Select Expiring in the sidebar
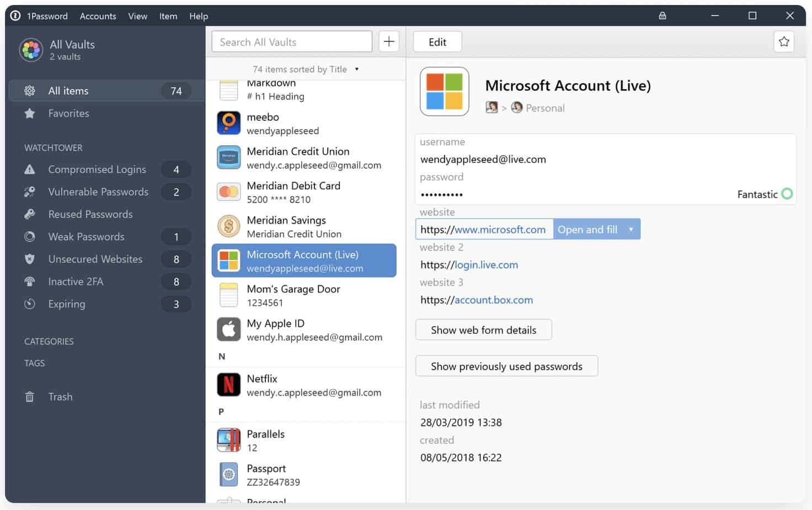Screen dimensions: 812x510 click(x=106, y=304)
